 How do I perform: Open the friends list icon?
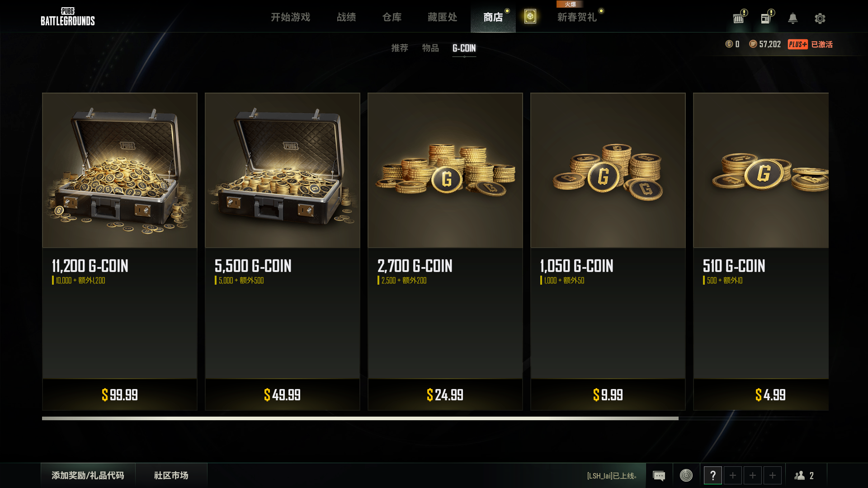[799, 475]
